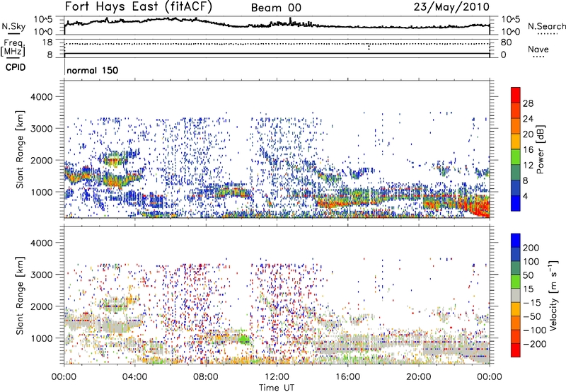Click the '08:00' time axis label

[206, 377]
